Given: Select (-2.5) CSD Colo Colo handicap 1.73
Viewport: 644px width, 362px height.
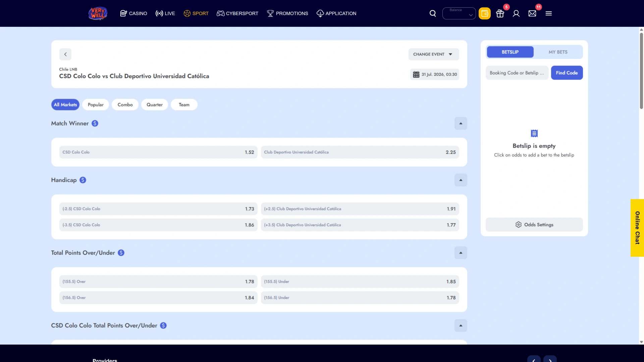Looking at the screenshot, I should 158,209.
